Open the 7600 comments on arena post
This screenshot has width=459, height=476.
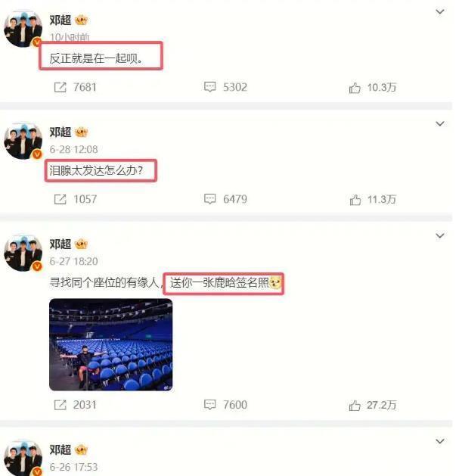225,405
